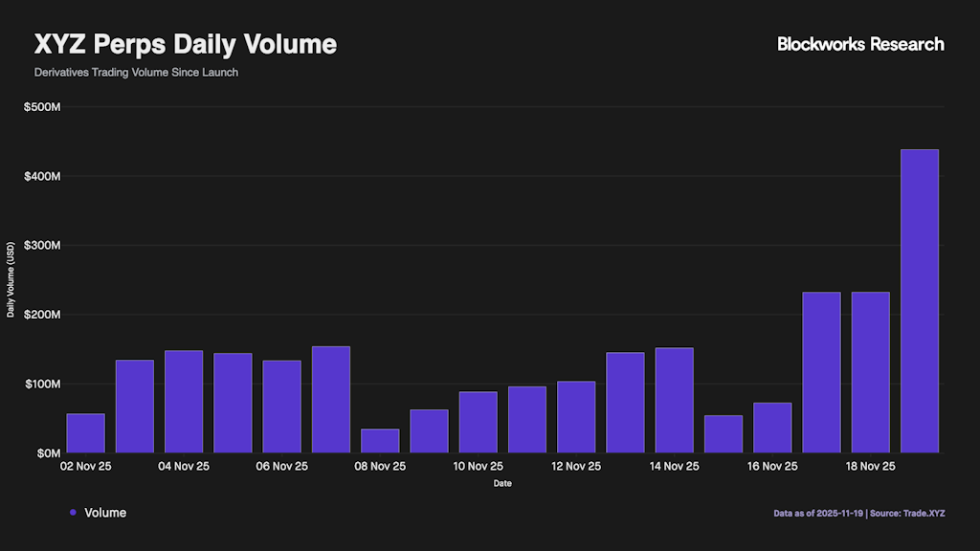980x551 pixels.
Task: Select the tallest bar on the far right
Action: click(x=919, y=300)
